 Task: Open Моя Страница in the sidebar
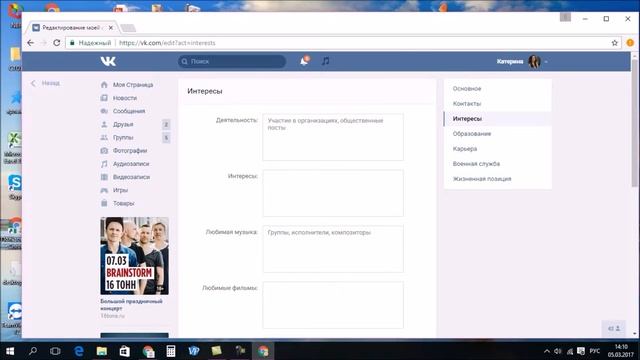133,85
